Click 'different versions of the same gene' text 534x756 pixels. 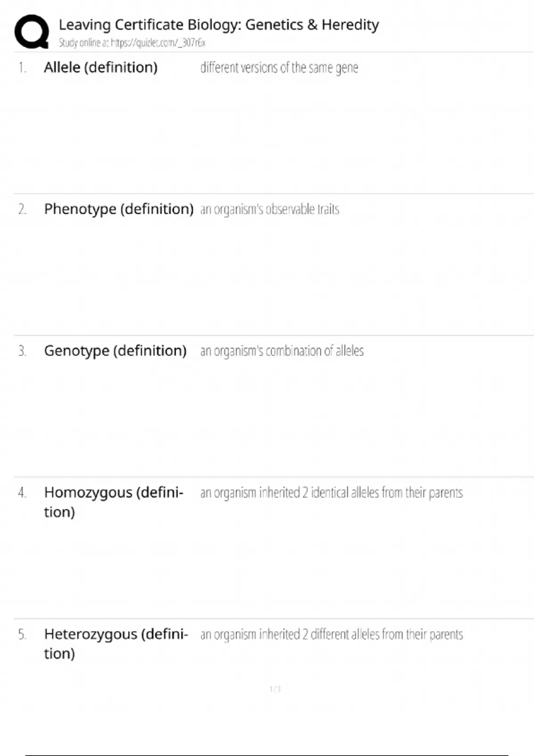point(279,68)
